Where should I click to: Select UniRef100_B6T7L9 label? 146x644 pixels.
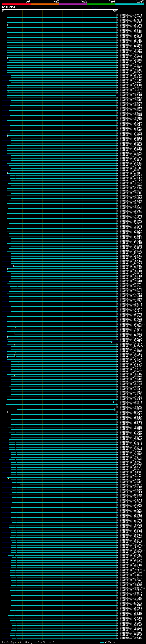pyautogui.click(x=131, y=354)
